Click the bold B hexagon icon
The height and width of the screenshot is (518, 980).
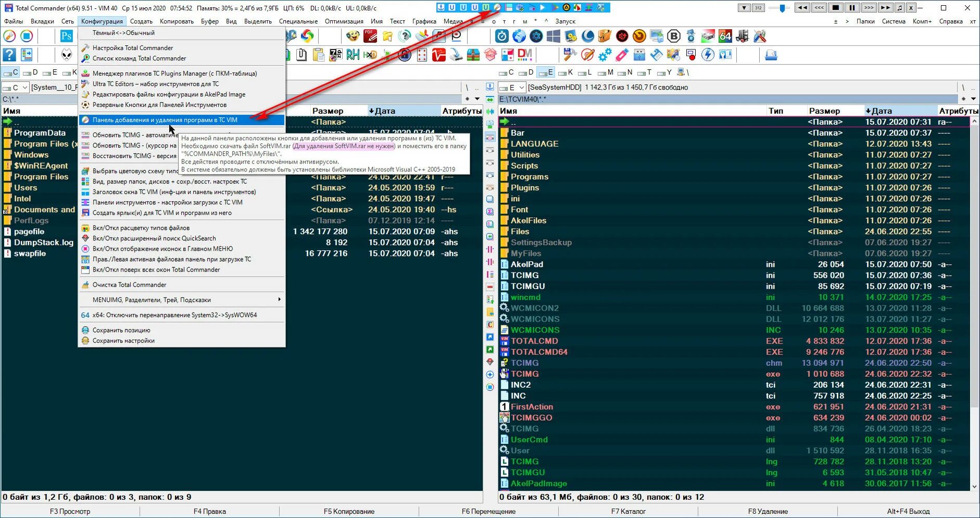674,36
